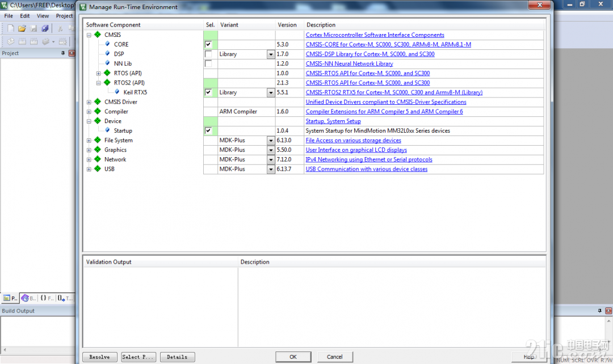Image resolution: width=613 pixels, height=364 pixels.
Task: Open the Startup, System Setup link
Action: tap(333, 121)
